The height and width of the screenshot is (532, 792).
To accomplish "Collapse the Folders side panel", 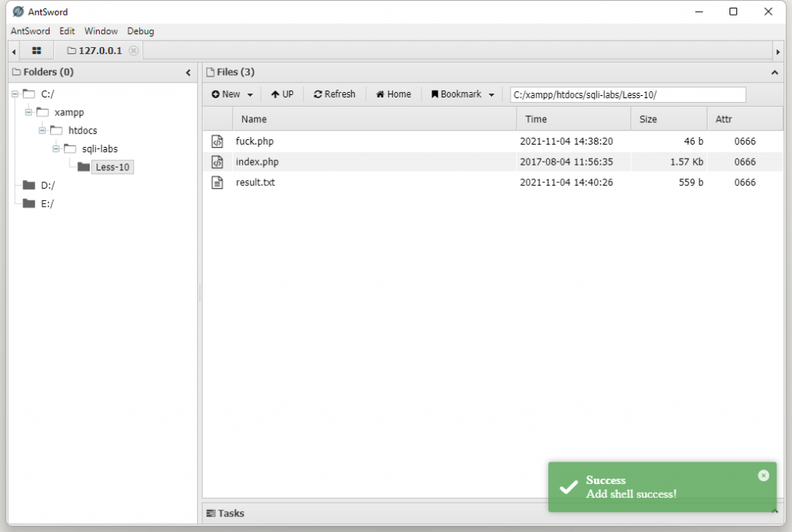I will coord(188,73).
